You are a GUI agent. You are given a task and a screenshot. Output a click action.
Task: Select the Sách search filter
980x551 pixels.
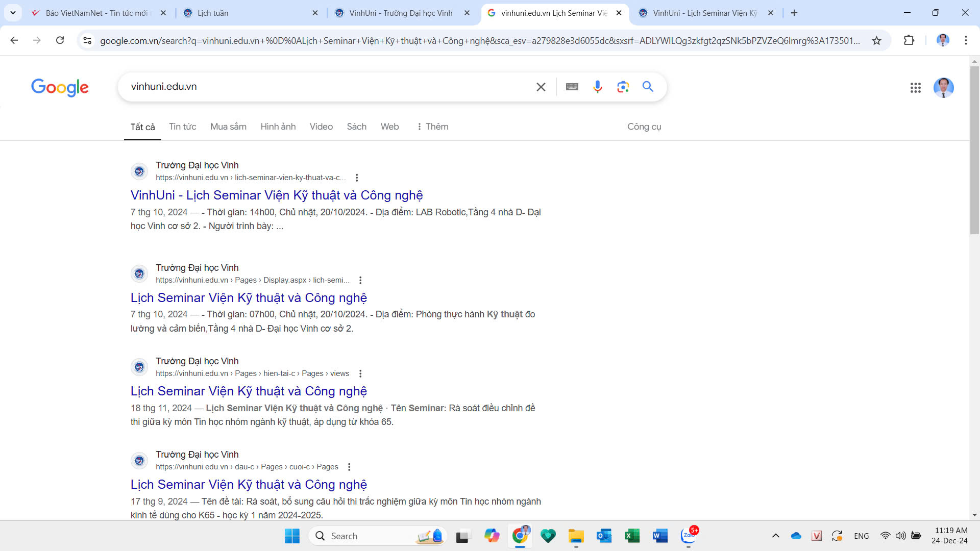(x=357, y=127)
